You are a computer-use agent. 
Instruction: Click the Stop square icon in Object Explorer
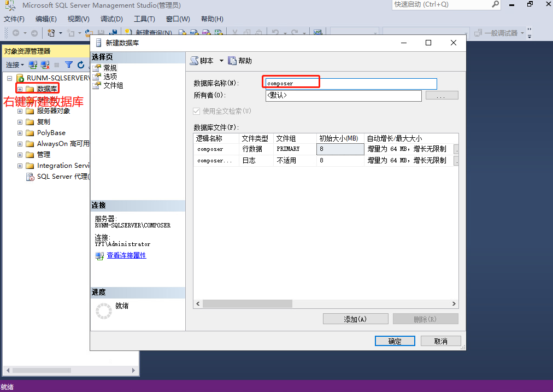pos(56,65)
